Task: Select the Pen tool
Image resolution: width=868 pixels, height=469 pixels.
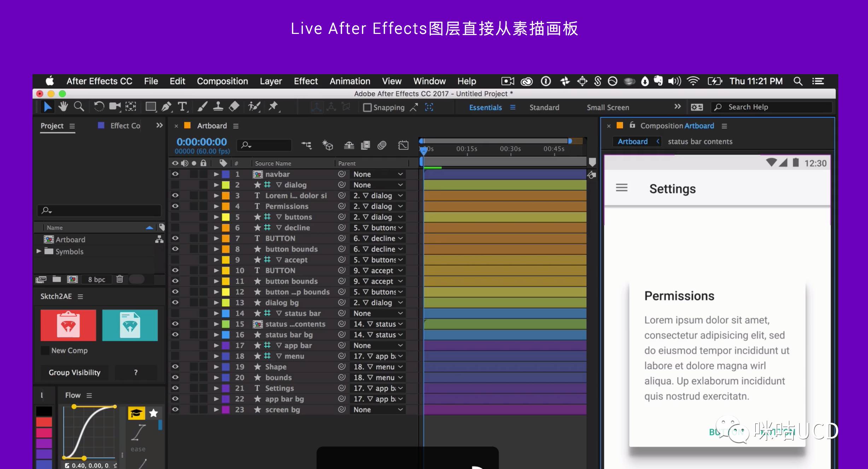Action: [166, 107]
